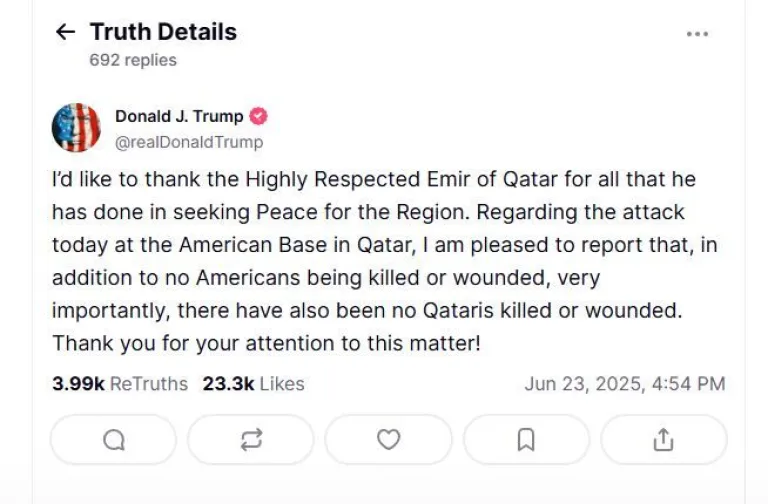
Task: Open the three-dot more options menu
Action: [x=697, y=33]
